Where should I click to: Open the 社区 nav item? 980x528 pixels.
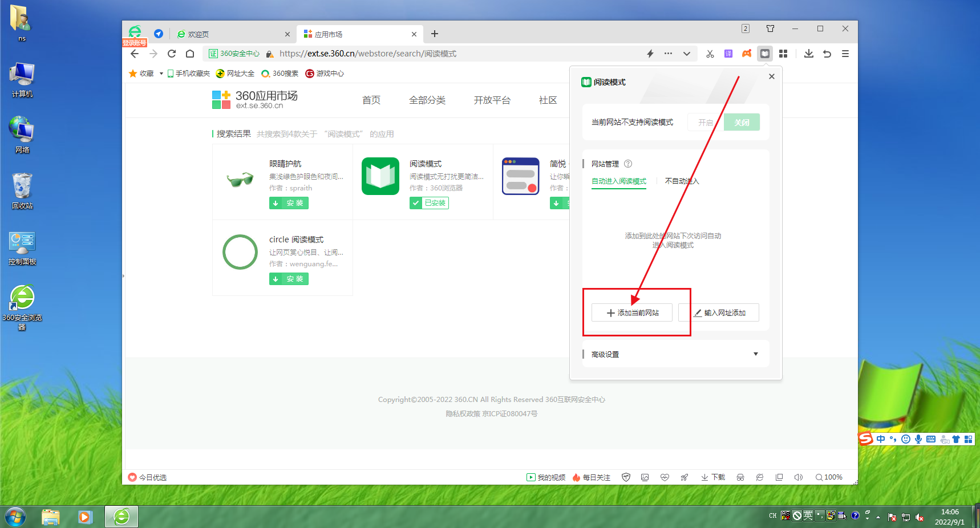click(x=548, y=100)
